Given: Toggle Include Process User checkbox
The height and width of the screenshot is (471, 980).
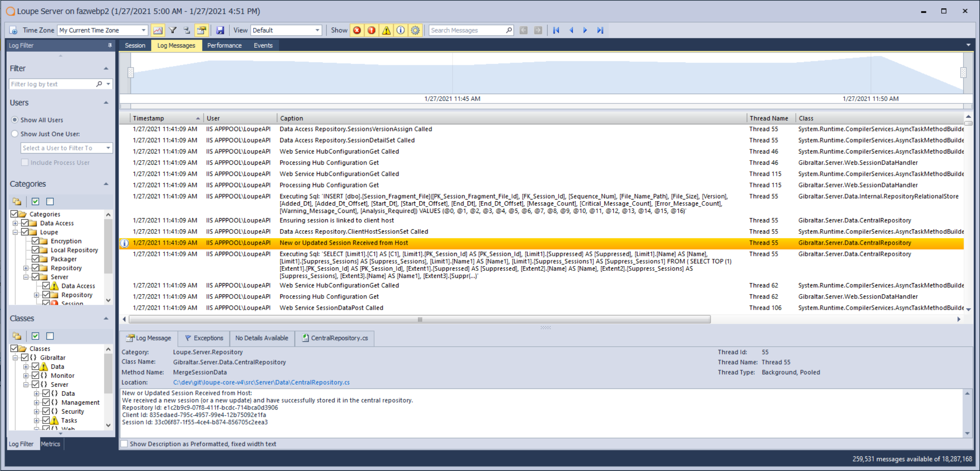Looking at the screenshot, I should tap(25, 163).
